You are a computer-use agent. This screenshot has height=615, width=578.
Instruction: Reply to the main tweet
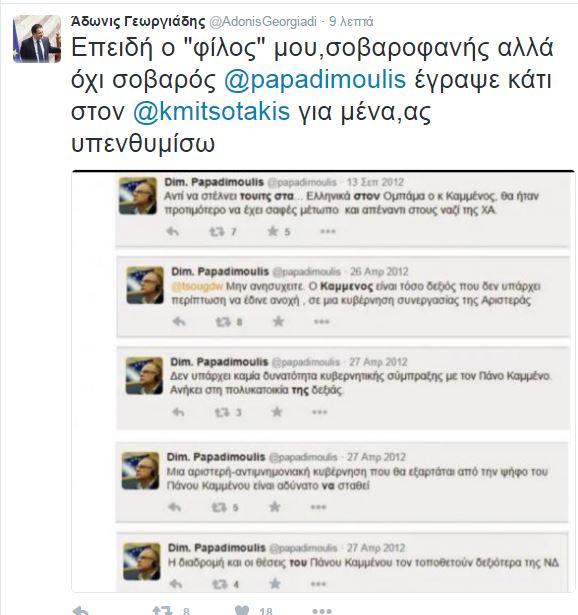click(82, 610)
